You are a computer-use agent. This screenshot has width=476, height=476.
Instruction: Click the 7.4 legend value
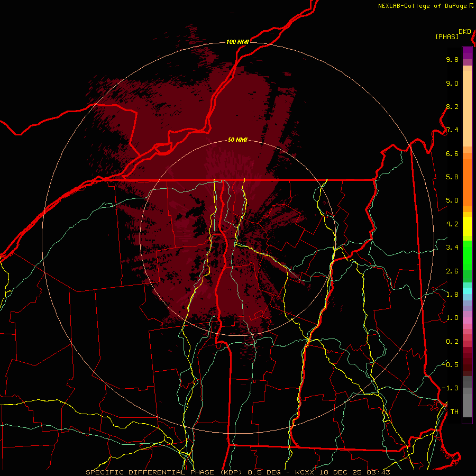pyautogui.click(x=452, y=130)
